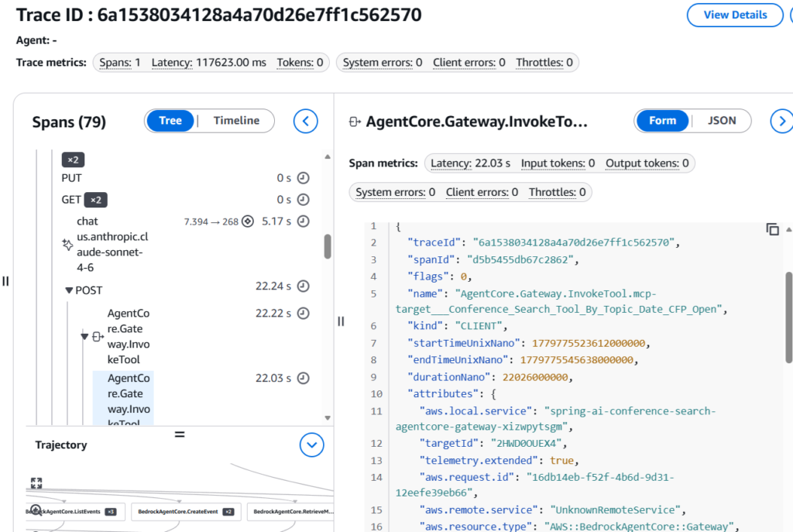Click span metric Input tokens: 0

(x=558, y=163)
